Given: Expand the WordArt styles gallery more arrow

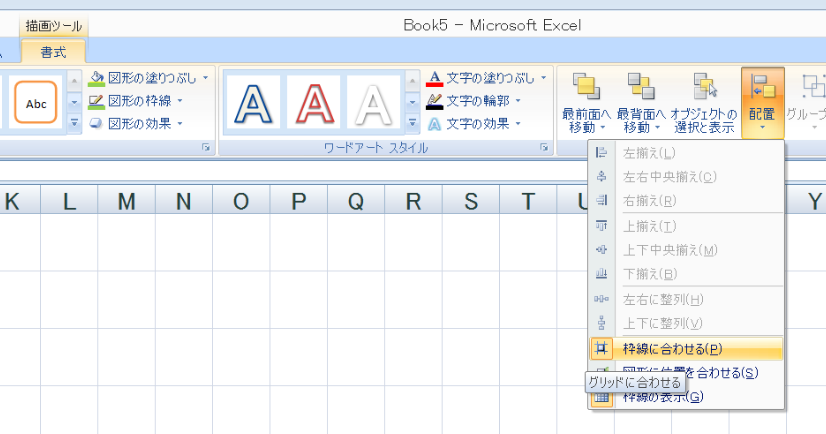Looking at the screenshot, I should 412,123.
